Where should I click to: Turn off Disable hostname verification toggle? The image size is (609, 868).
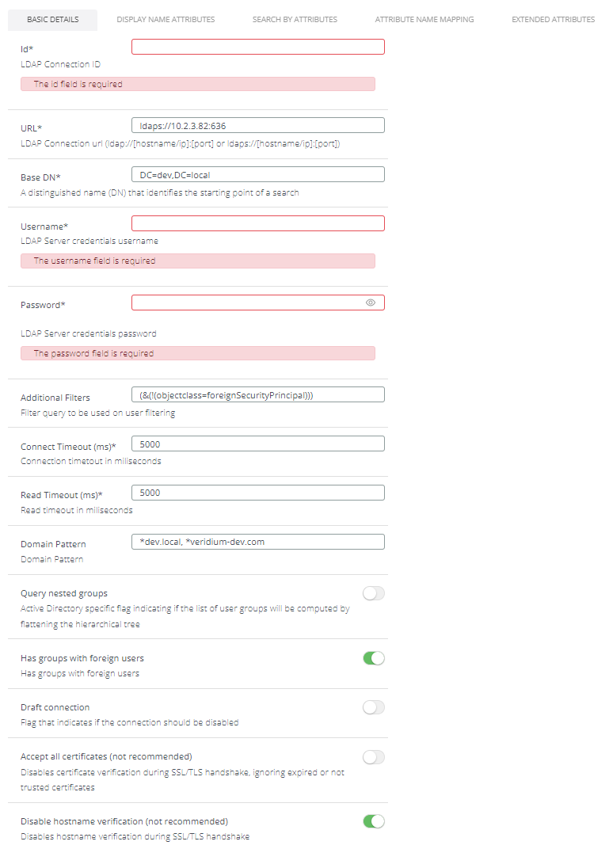[x=373, y=821]
